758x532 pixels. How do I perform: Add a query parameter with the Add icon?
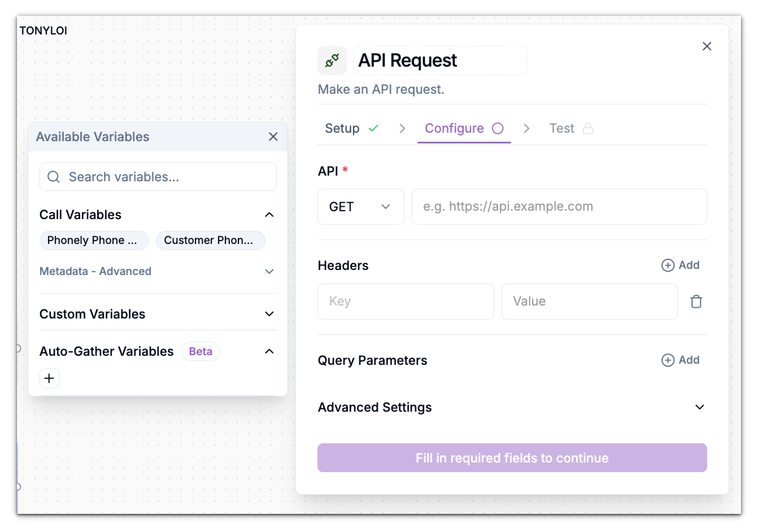click(x=668, y=360)
